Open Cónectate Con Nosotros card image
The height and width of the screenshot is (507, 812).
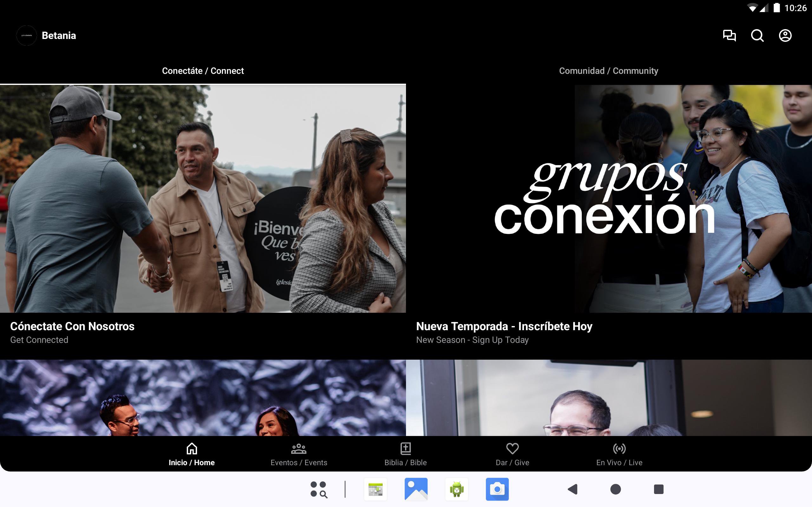click(x=203, y=198)
